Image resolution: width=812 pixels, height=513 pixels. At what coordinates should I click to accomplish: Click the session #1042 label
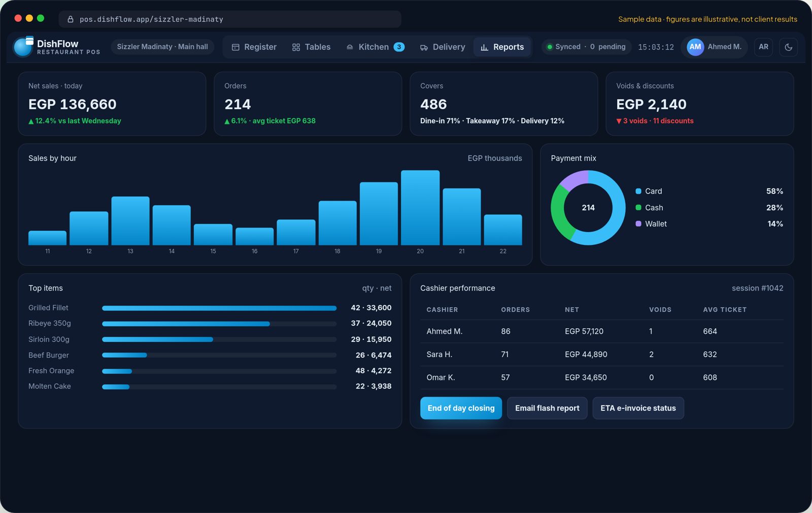757,288
